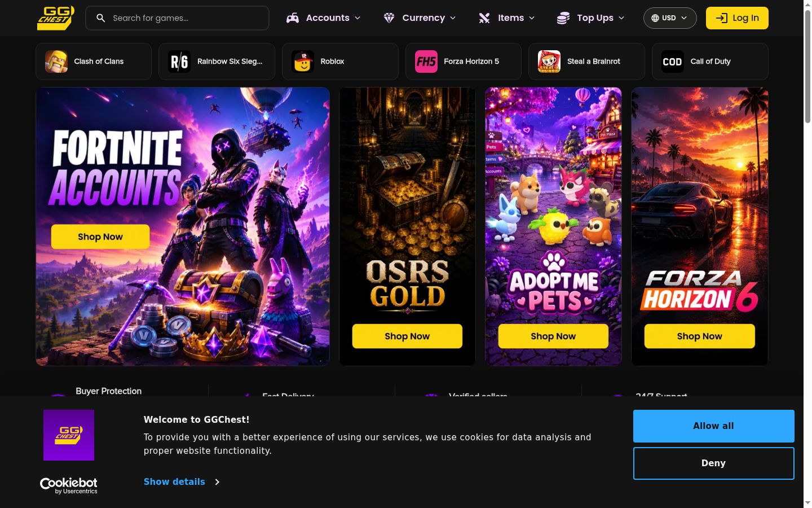The image size is (812, 508).
Task: Click the FH5 Forza Horizon icon
Action: [426, 62]
